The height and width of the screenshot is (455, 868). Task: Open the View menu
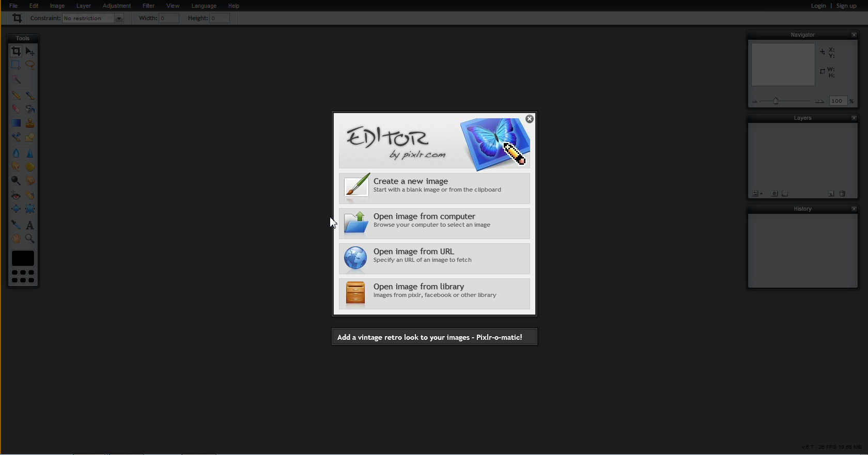click(173, 6)
